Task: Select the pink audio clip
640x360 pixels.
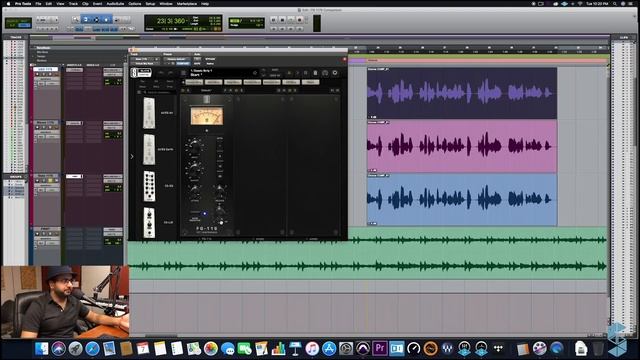Action: point(462,146)
